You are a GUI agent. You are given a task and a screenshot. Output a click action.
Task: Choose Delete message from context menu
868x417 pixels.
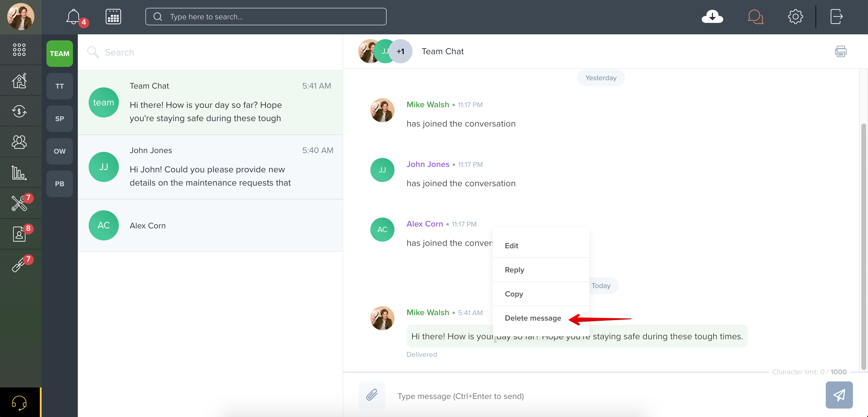(x=541, y=318)
